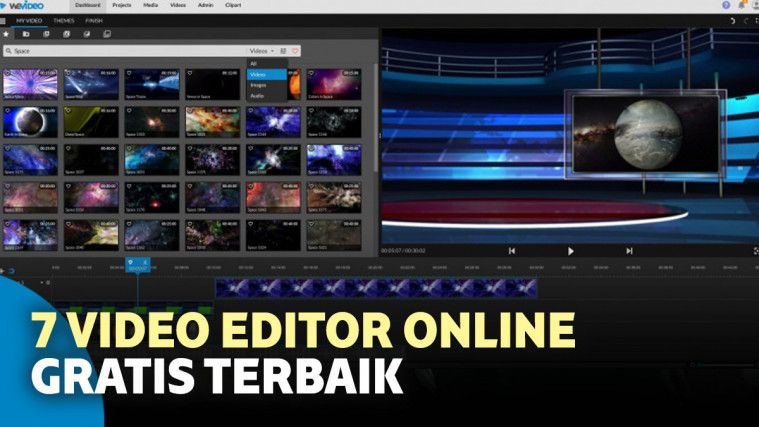Choose All in the media type list
The image size is (759, 427).
[267, 64]
